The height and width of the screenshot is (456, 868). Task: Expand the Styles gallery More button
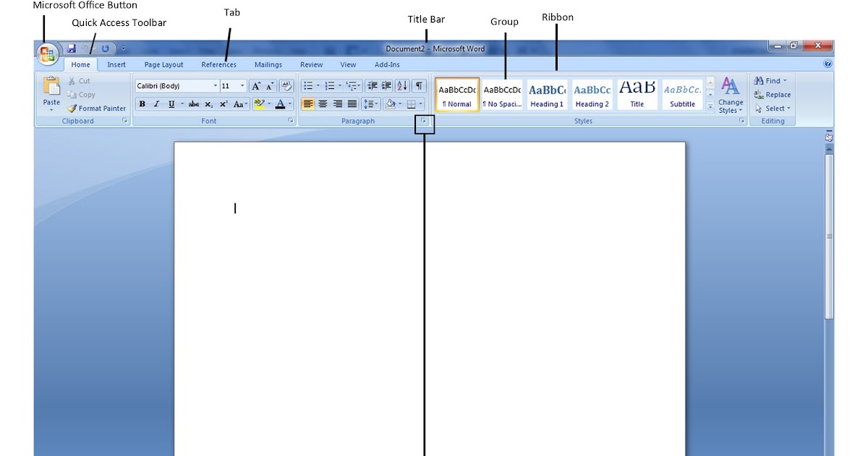[710, 108]
